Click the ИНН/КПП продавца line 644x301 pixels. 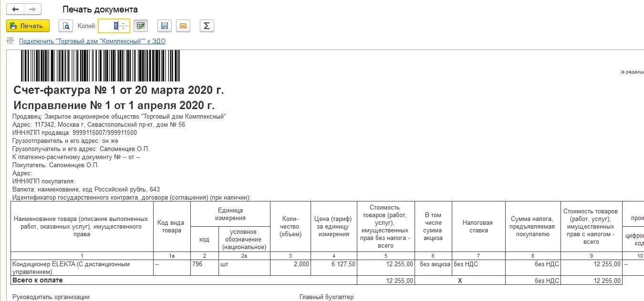[74, 133]
